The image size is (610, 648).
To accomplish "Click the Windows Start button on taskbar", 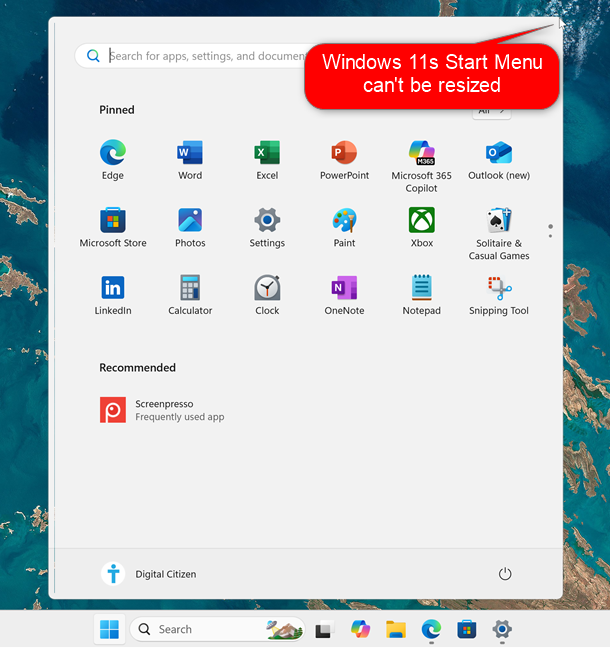I will 110,629.
